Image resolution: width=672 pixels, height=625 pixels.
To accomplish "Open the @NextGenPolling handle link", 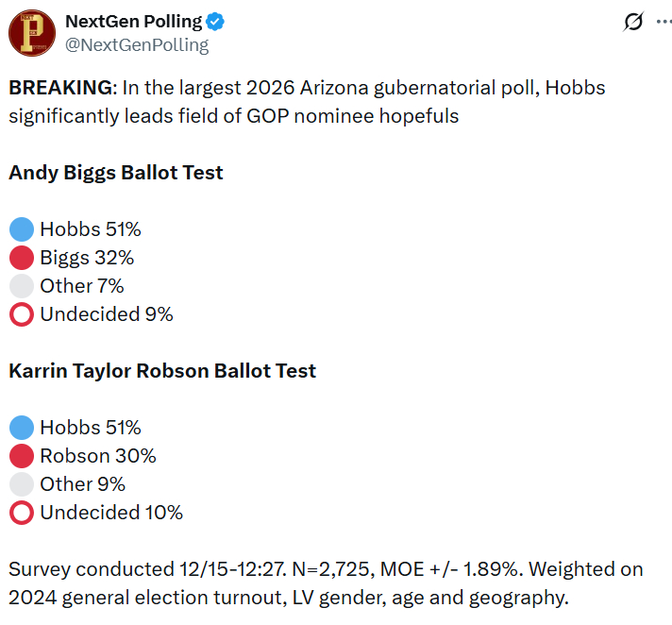I will click(137, 44).
